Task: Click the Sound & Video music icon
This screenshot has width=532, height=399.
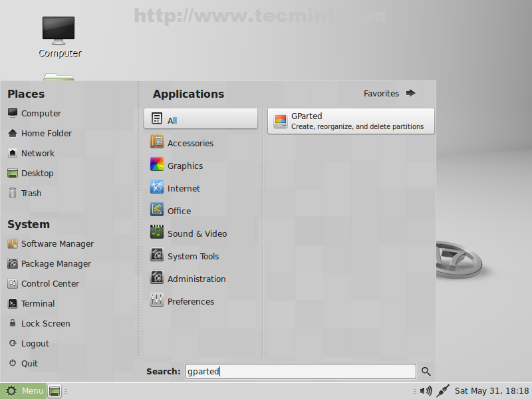Action: 157,231
